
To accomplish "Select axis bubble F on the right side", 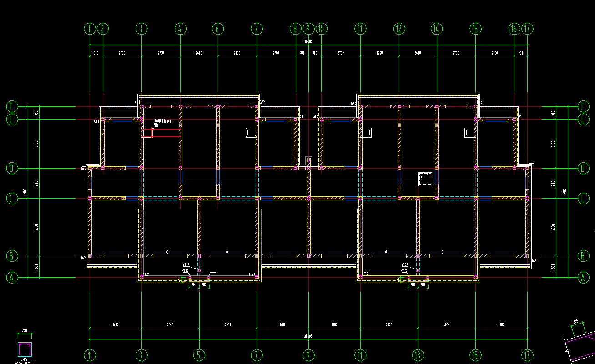I will click(x=583, y=106).
